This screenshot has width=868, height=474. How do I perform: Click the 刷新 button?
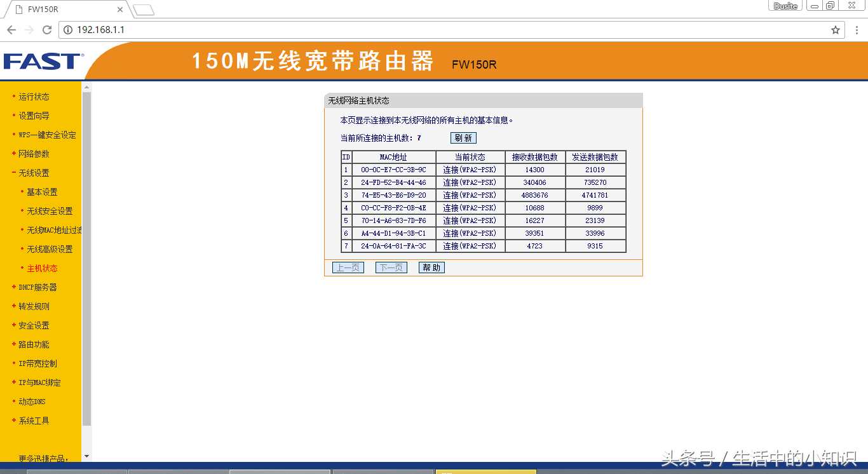click(463, 138)
